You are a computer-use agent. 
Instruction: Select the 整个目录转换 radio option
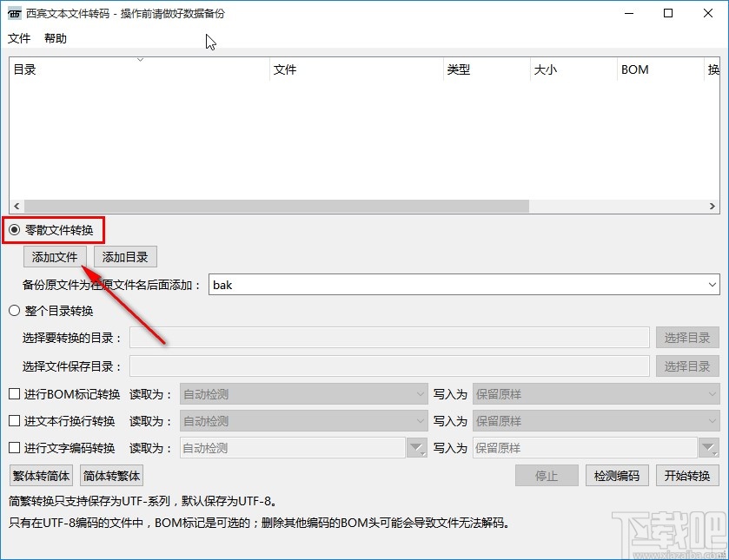point(14,310)
